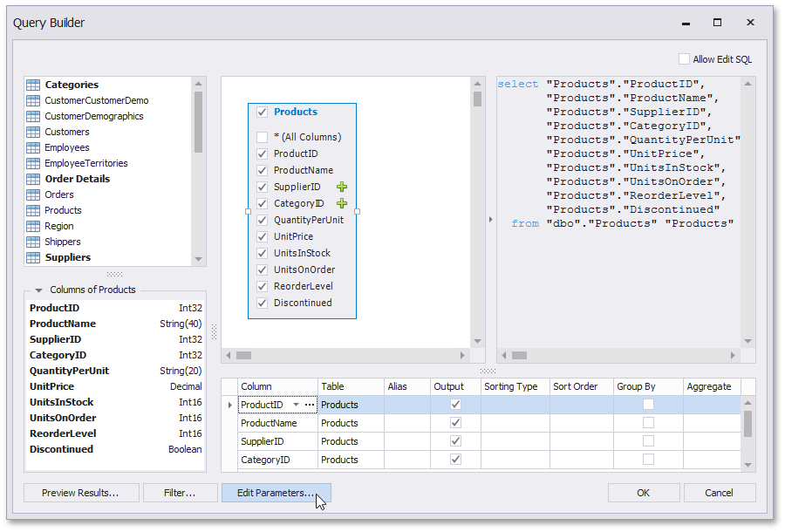Open the Edit Parameters dialog
This screenshot has height=532, width=785.
(x=276, y=493)
